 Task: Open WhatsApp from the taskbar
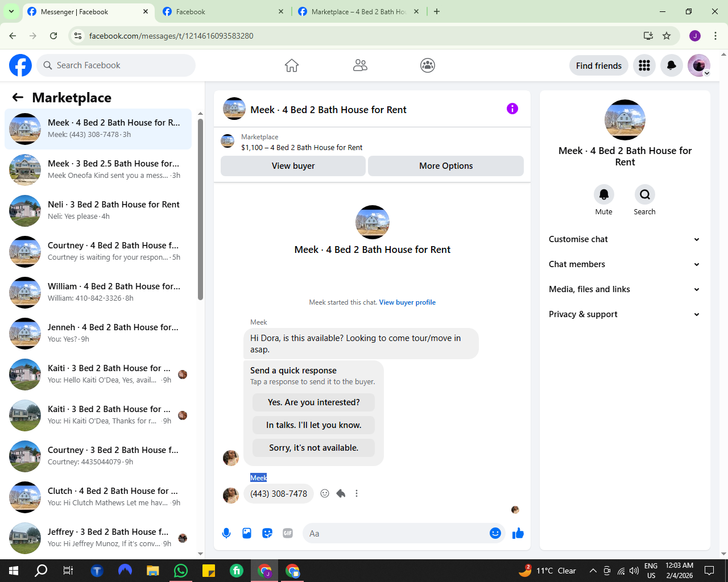click(x=181, y=571)
